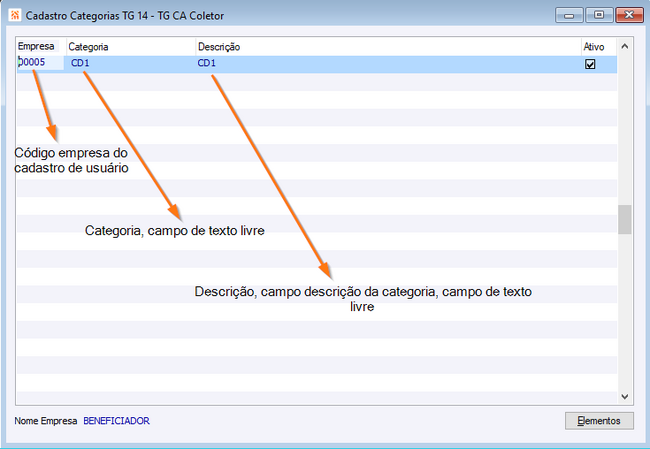Select the Empresa cell 00005

pos(41,63)
